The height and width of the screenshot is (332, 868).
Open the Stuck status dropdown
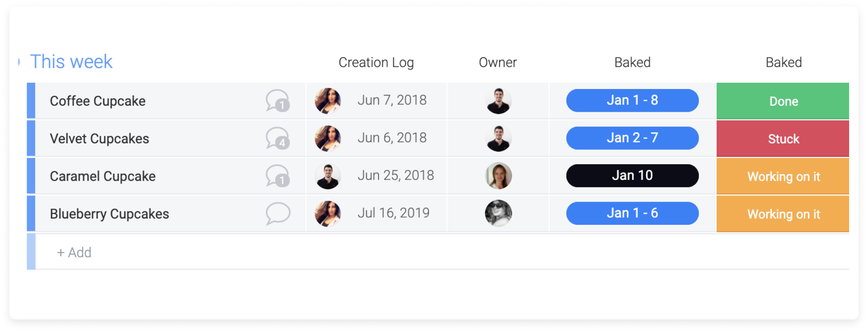coord(783,139)
